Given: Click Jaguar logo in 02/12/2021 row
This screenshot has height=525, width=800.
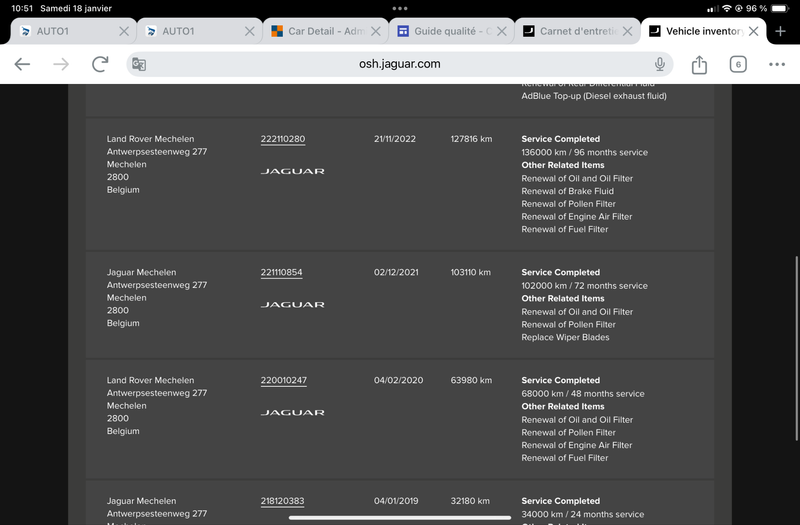Looking at the screenshot, I should [x=292, y=305].
